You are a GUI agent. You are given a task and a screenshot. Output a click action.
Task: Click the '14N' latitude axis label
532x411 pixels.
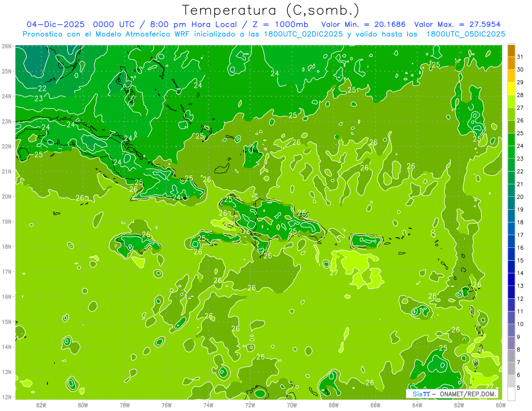(6, 347)
